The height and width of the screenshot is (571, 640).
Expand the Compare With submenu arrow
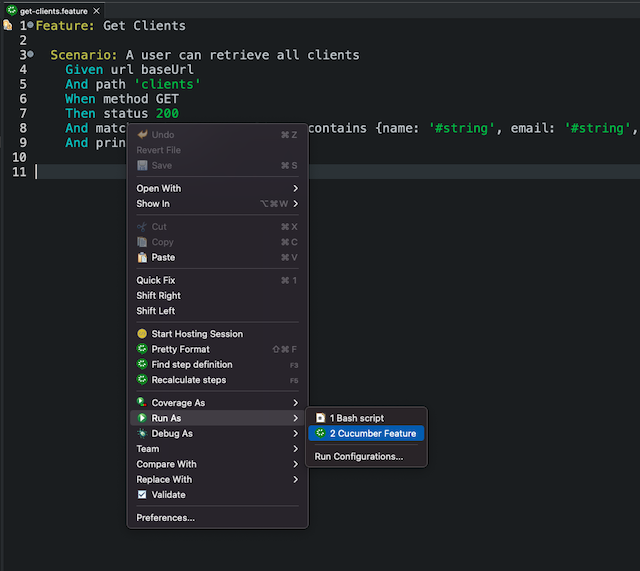296,464
